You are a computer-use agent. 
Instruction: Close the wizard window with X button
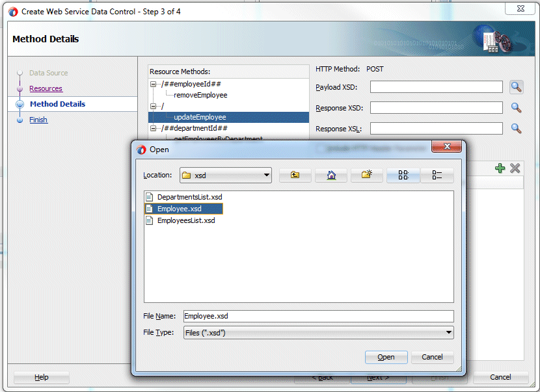coord(520,8)
